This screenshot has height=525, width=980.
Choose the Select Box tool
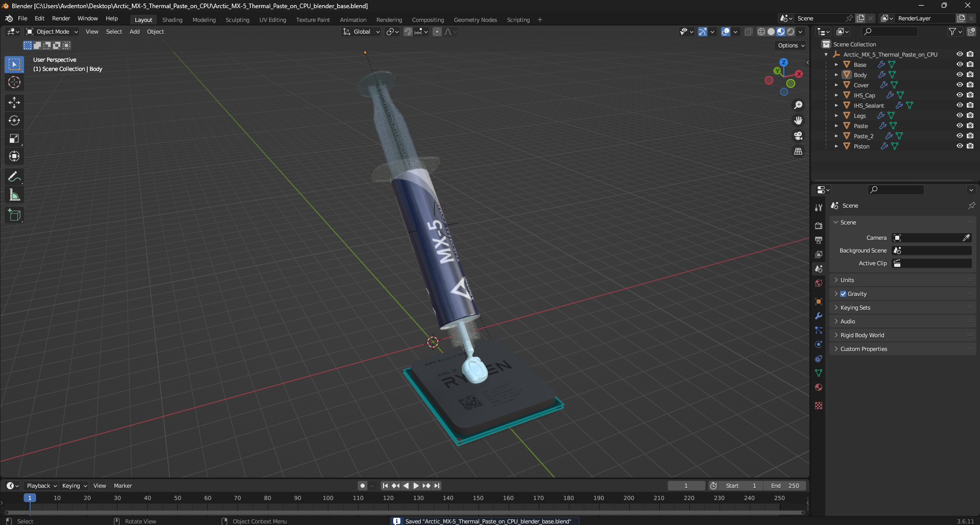click(x=14, y=64)
